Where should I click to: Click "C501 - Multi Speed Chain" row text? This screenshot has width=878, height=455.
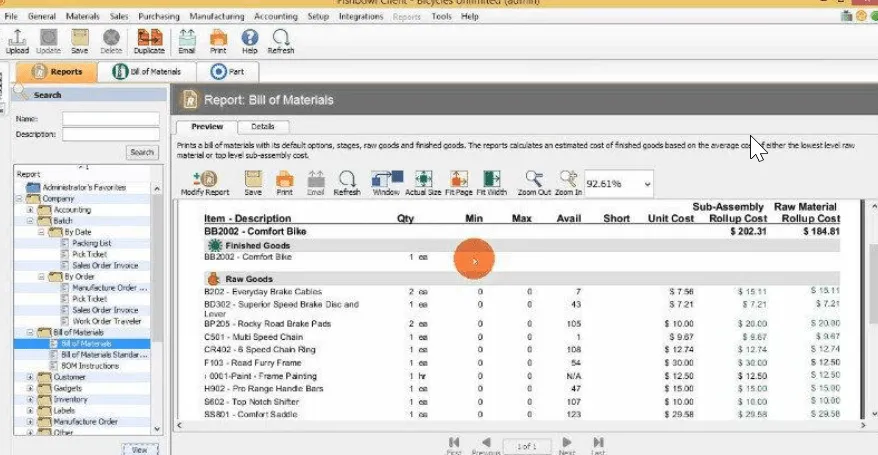coord(253,337)
